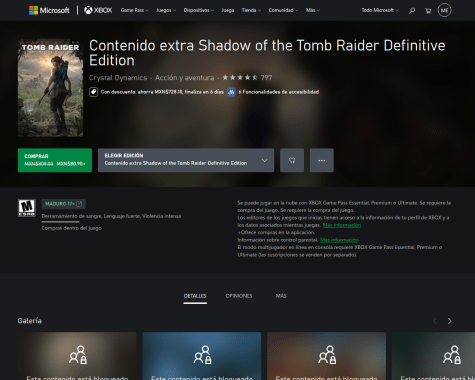The width and height of the screenshot is (475, 380).
Task: Open third blocked gallery thumbnail, orange background
Action: click(x=326, y=356)
